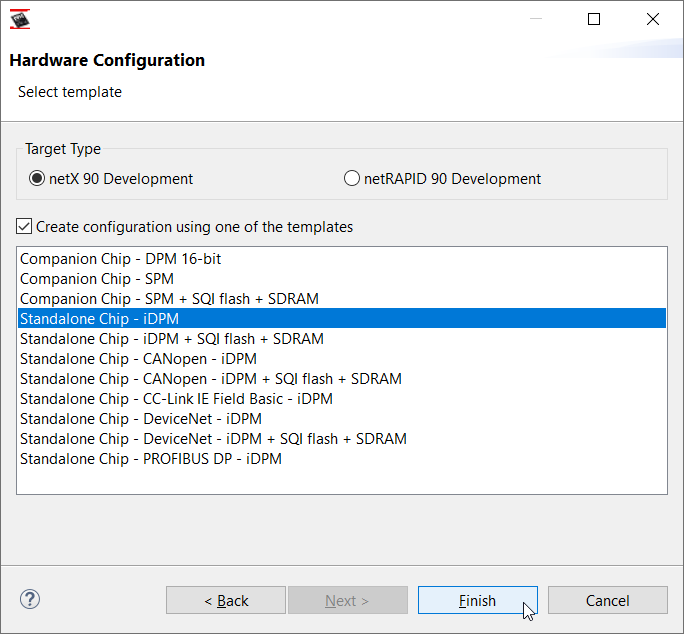The image size is (684, 634).
Task: Select netX 90 Development target type
Action: 37,179
